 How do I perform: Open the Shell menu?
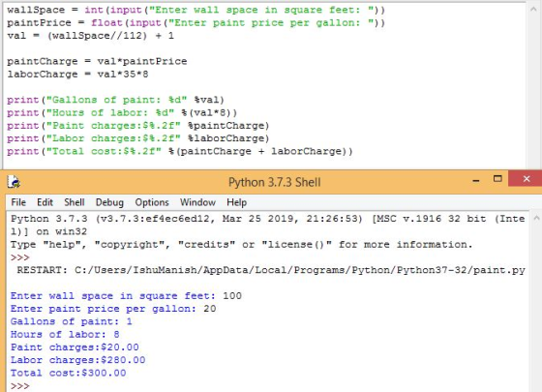pos(75,202)
